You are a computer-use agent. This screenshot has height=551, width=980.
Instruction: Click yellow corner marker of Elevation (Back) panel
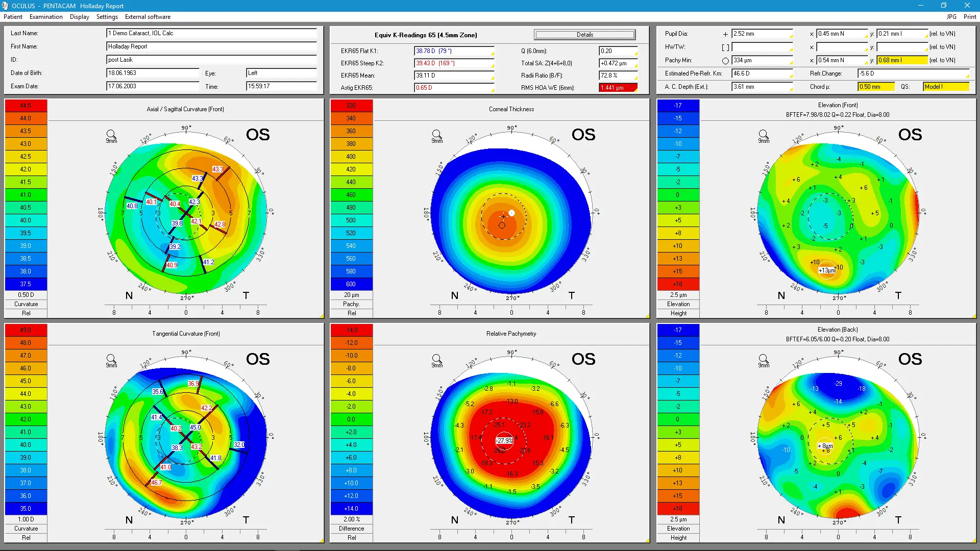coord(974,540)
